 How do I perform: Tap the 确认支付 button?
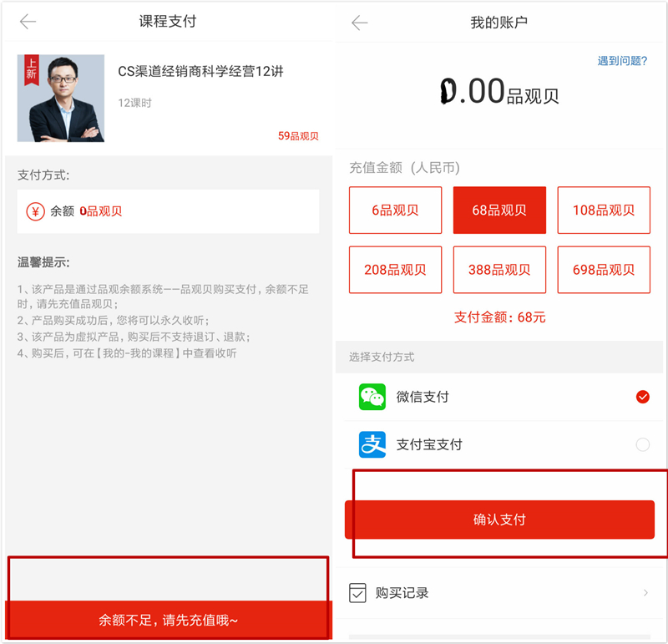(499, 520)
